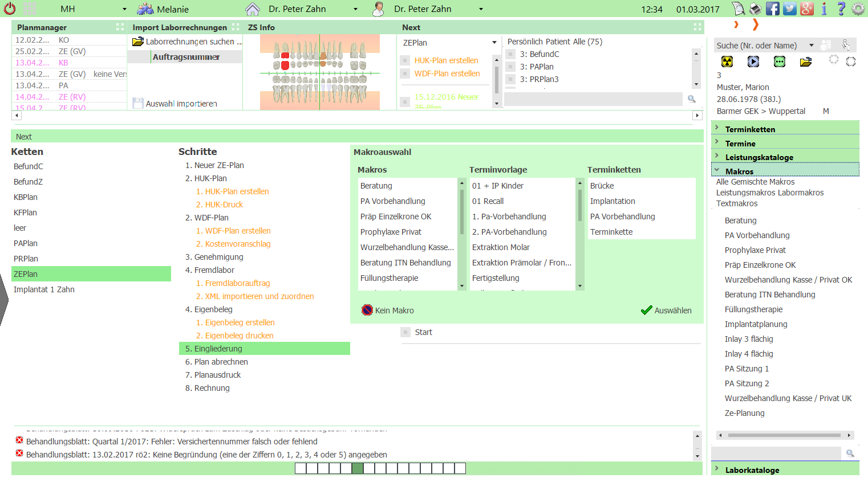Click the red power icon
This screenshot has width=868, height=478.
(x=10, y=9)
